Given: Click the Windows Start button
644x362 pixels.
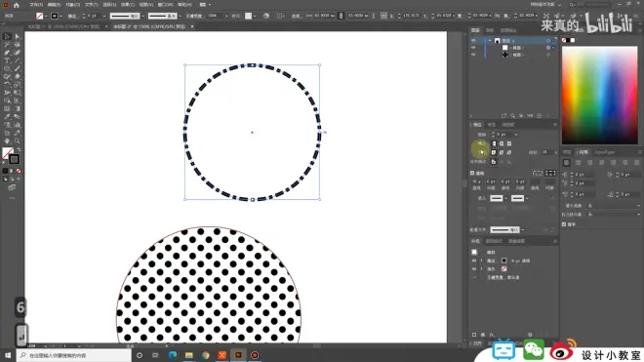Looking at the screenshot, I should [8, 355].
